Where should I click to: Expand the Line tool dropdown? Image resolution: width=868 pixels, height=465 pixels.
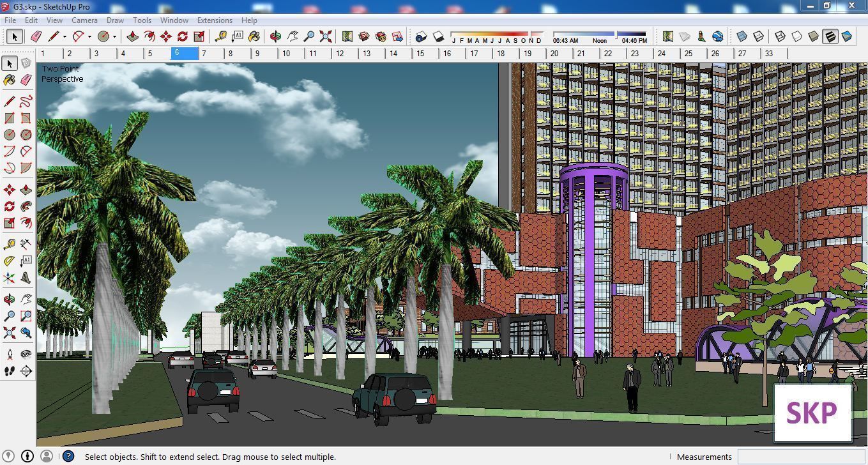click(x=65, y=36)
